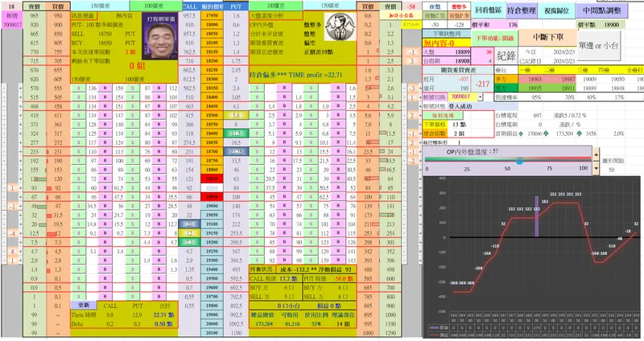Click the 強制進場 button

tap(443, 115)
